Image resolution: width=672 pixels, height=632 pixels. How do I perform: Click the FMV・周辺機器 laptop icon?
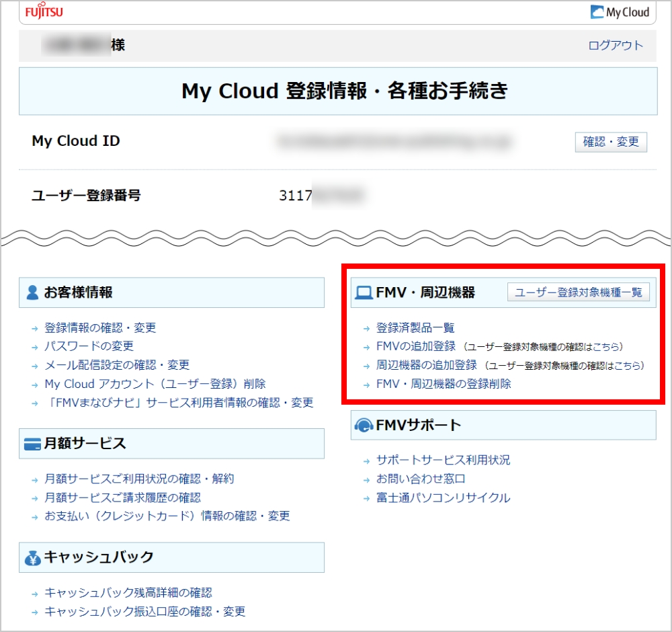364,292
